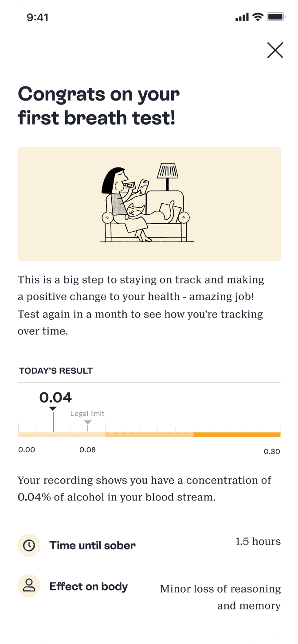The width and height of the screenshot is (298, 644).
Task: Select the Effect on body row label
Action: (x=88, y=586)
